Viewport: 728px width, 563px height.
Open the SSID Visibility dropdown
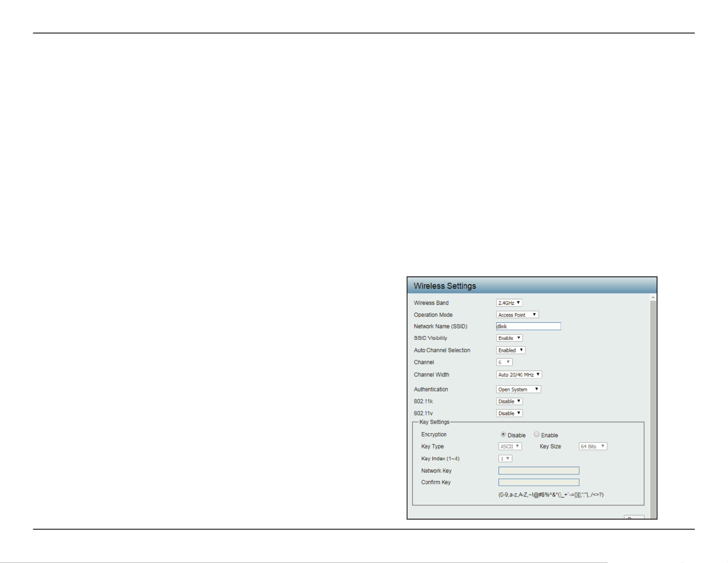[509, 338]
